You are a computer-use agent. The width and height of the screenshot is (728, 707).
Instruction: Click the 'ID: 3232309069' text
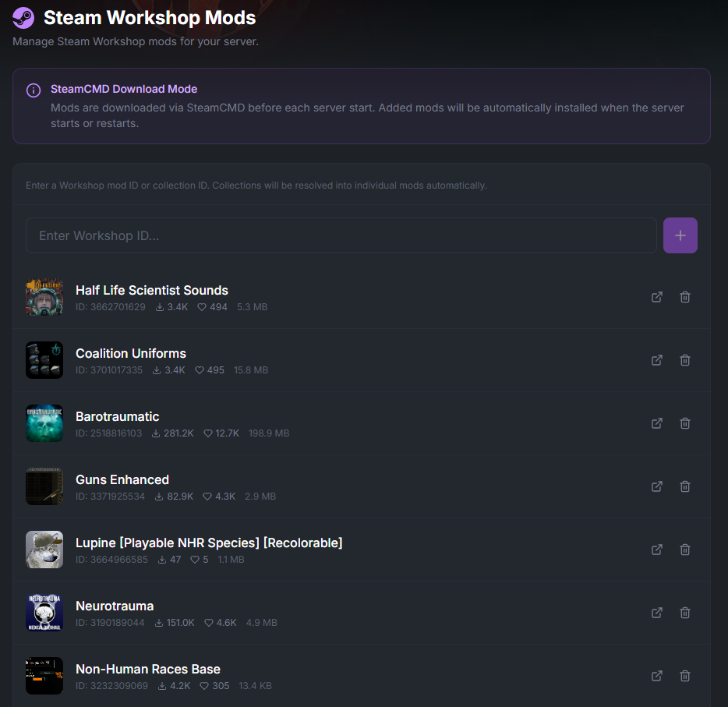[112, 686]
